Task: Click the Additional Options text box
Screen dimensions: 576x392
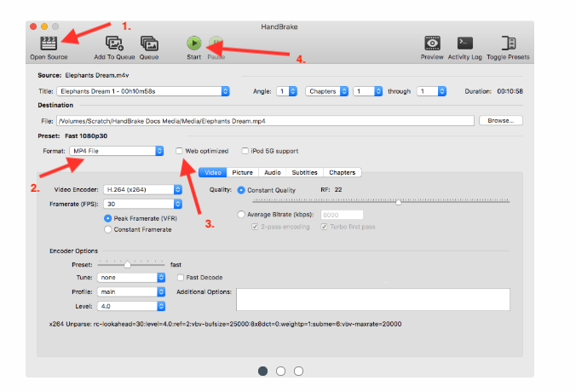Action: coord(373,299)
